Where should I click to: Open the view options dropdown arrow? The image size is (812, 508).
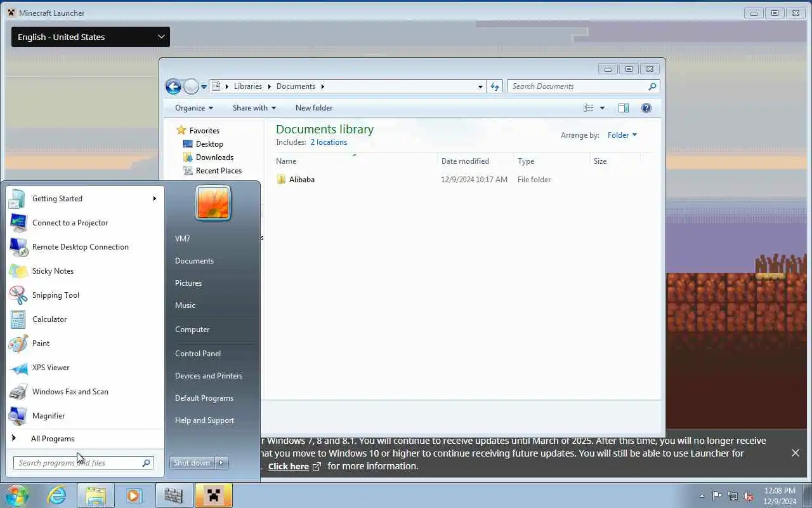pos(602,108)
